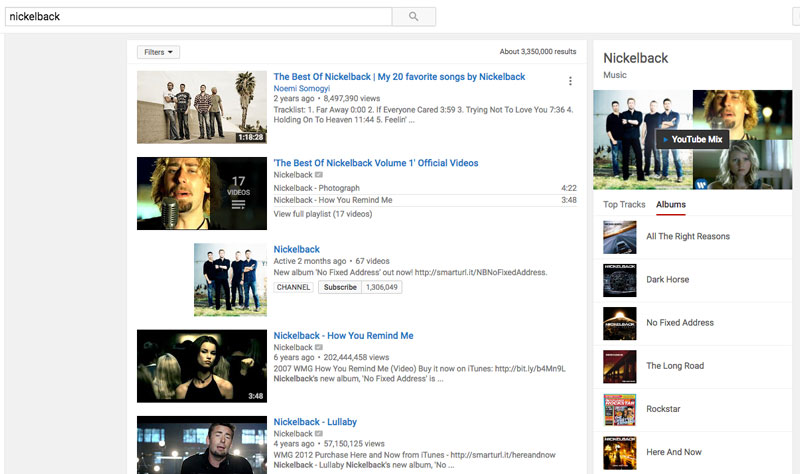Viewport: 800px width, 474px height.
Task: Click the Lullaby video thumbnail
Action: 202,445
